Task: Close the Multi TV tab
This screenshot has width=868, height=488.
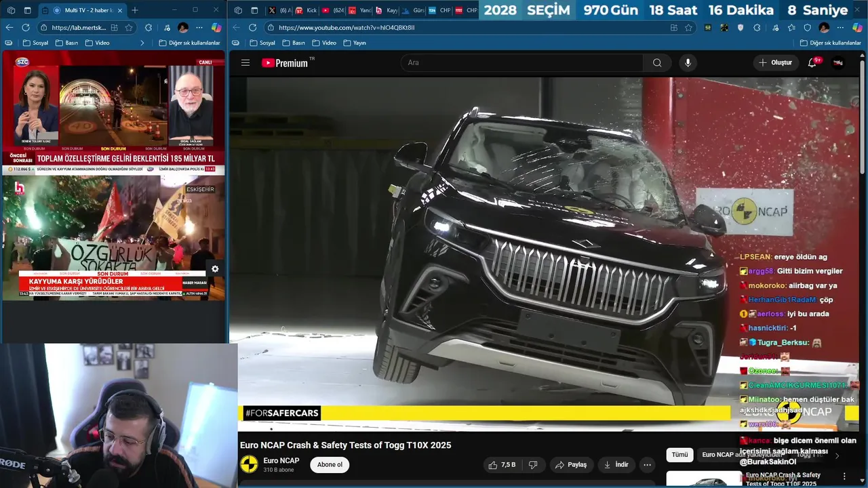Action: coord(120,10)
